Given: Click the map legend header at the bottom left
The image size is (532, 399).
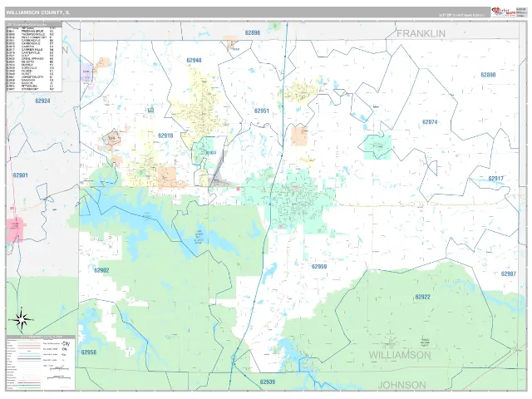Looking at the screenshot, I should 41,337.
